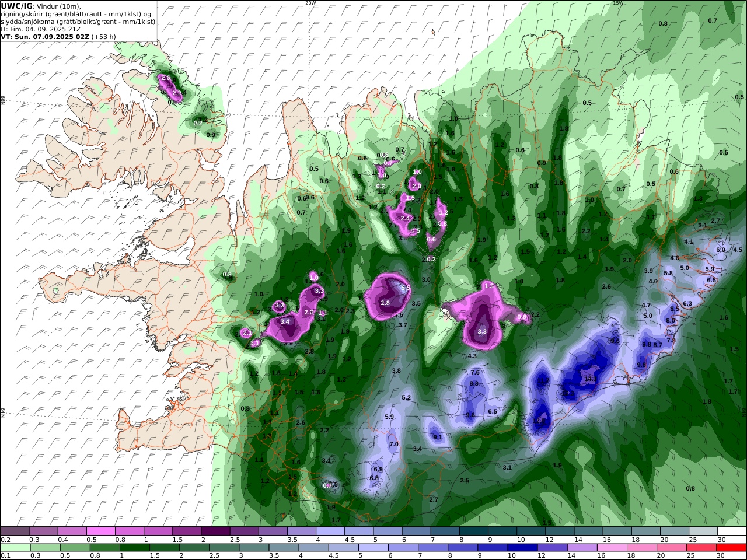
Task: Select the 3.8 map value
Action: click(x=396, y=370)
